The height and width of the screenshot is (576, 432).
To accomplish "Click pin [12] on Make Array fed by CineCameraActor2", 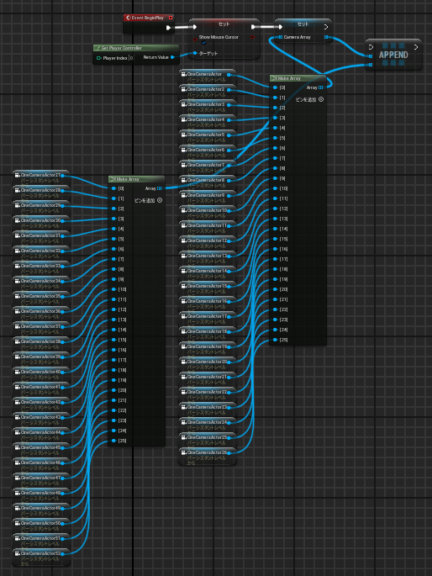I will [x=275, y=209].
